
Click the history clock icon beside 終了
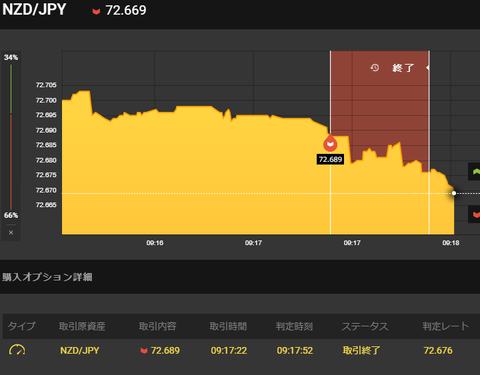click(375, 68)
